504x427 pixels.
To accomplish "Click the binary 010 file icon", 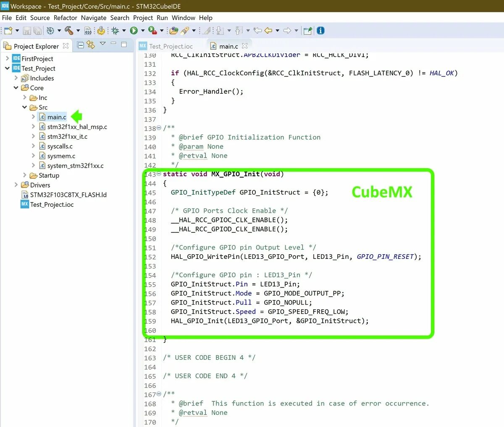I will pyautogui.click(x=88, y=31).
